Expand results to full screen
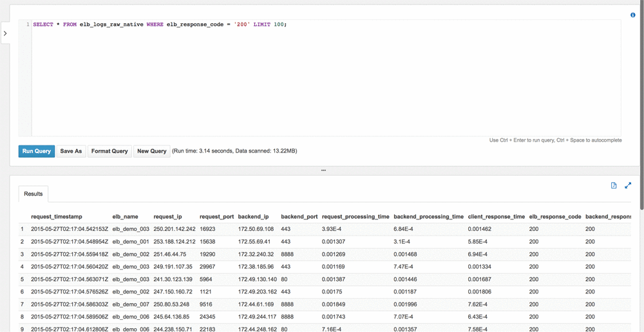The width and height of the screenshot is (644, 332). click(628, 185)
